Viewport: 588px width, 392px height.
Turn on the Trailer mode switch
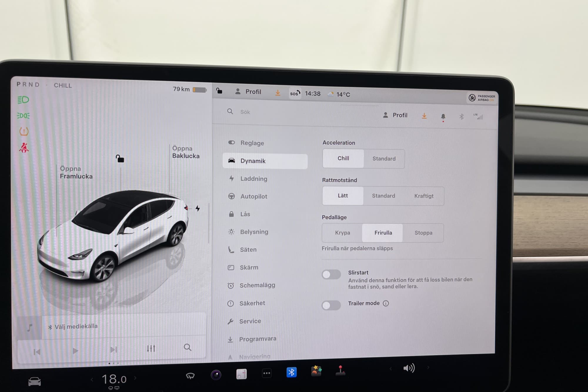tap(331, 305)
